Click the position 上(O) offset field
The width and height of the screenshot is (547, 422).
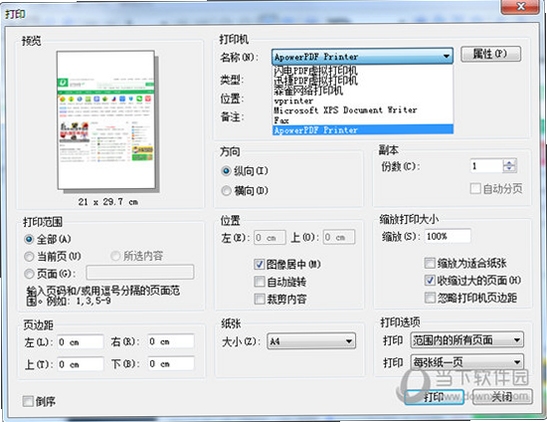tap(339, 237)
